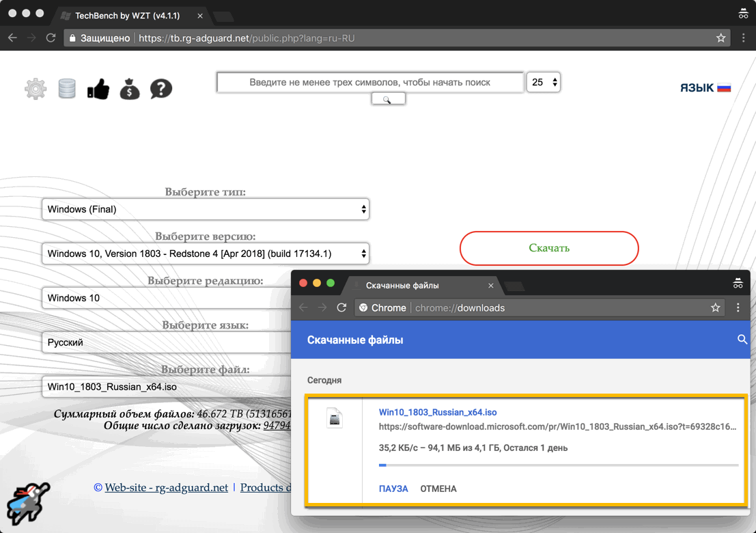Open search in the downloads window

coord(742,340)
